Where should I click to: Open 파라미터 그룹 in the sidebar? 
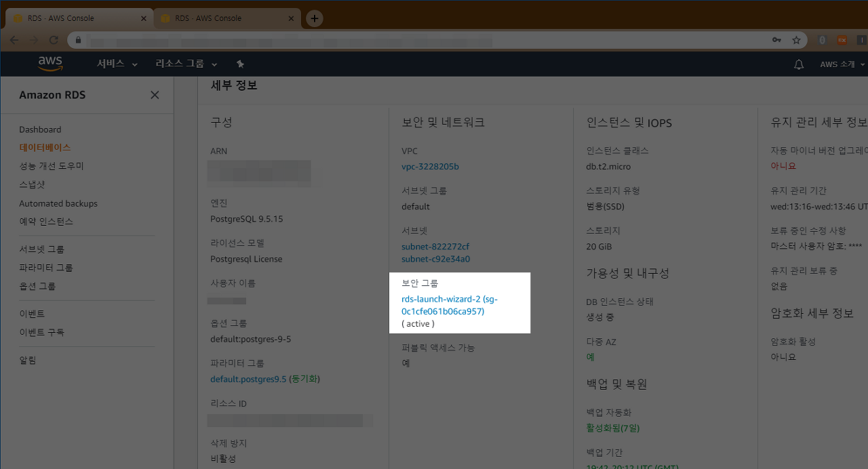[46, 268]
